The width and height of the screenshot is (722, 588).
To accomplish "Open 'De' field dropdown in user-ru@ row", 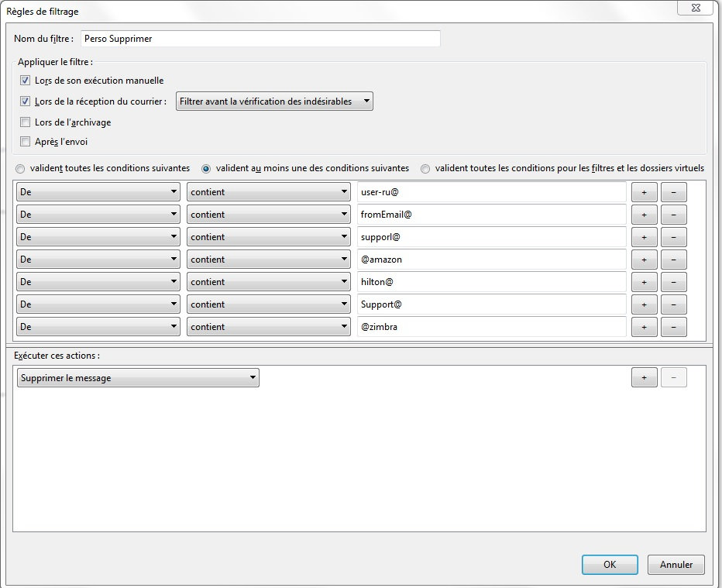I will 98,192.
